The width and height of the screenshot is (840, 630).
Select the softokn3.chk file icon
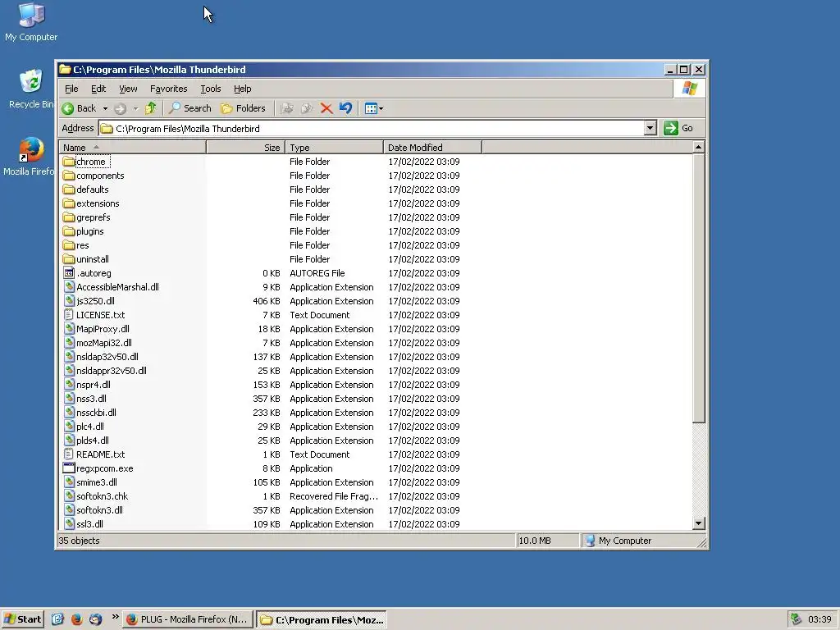tap(69, 495)
